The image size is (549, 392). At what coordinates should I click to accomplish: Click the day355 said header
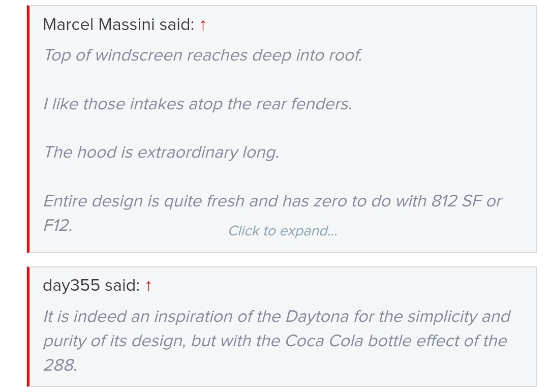tap(90, 286)
